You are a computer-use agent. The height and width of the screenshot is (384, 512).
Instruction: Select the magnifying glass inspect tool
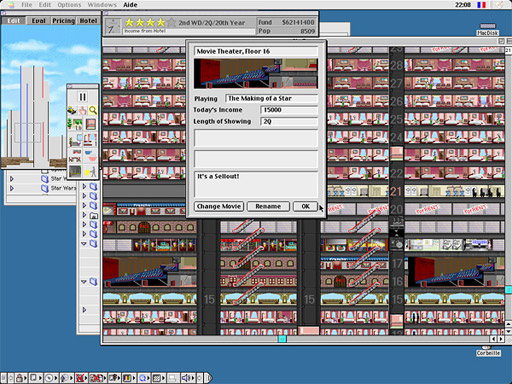pyautogui.click(x=93, y=110)
